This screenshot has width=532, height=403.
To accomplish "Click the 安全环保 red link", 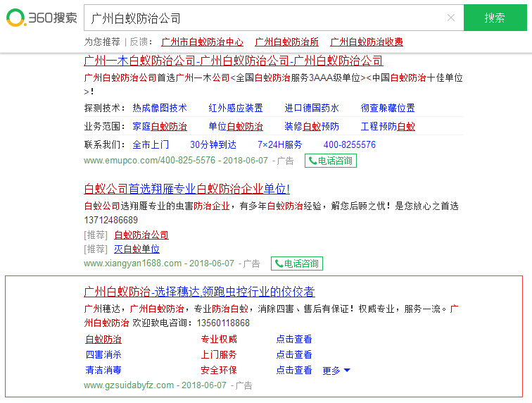I will point(219,371).
